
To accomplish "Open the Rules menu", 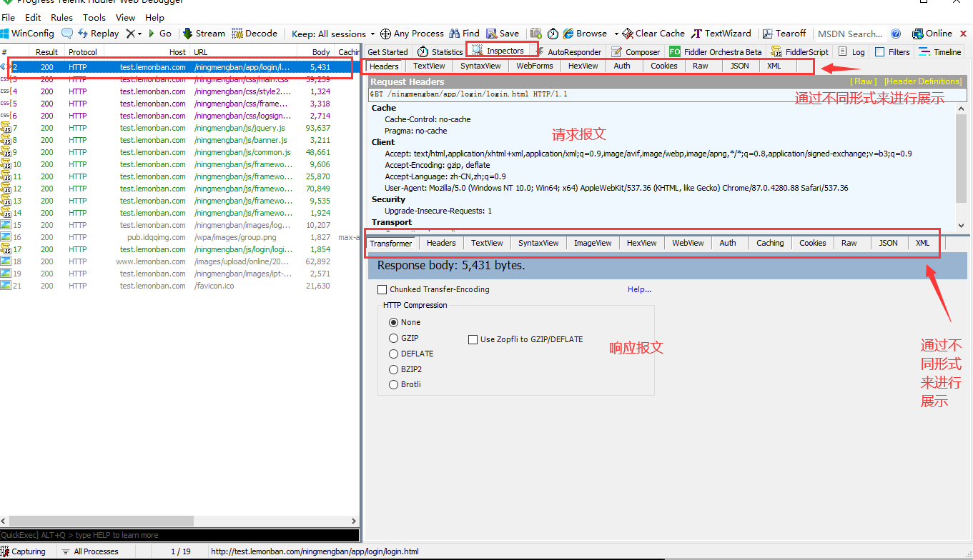I will [x=61, y=17].
